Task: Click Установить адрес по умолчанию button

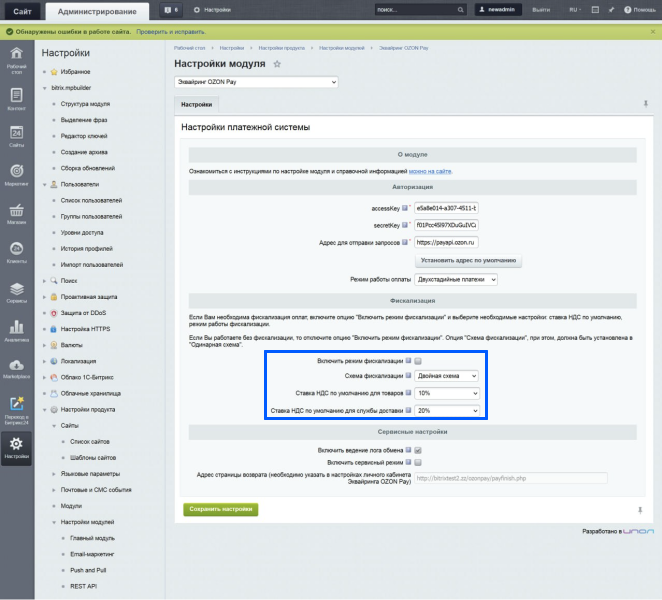Action: coord(469,261)
